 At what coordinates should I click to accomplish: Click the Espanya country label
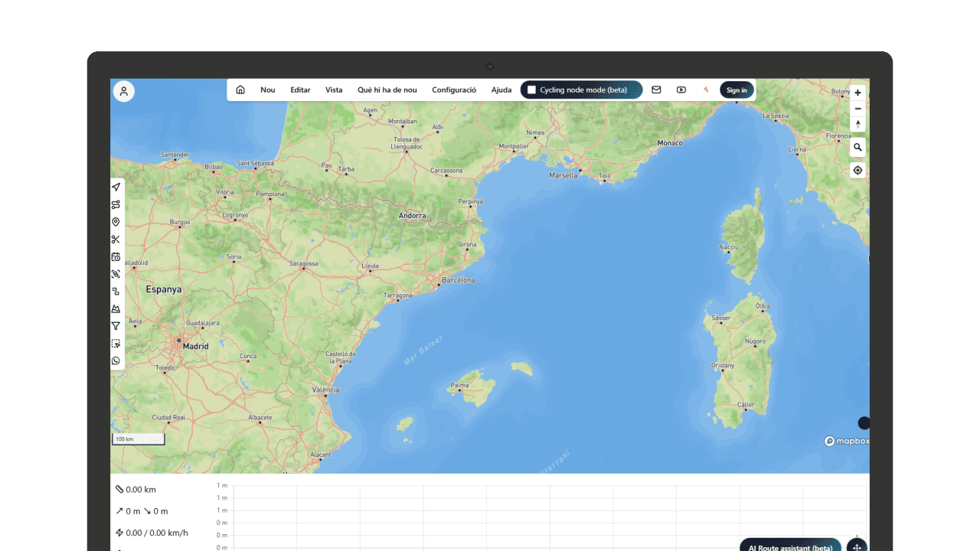(x=164, y=289)
